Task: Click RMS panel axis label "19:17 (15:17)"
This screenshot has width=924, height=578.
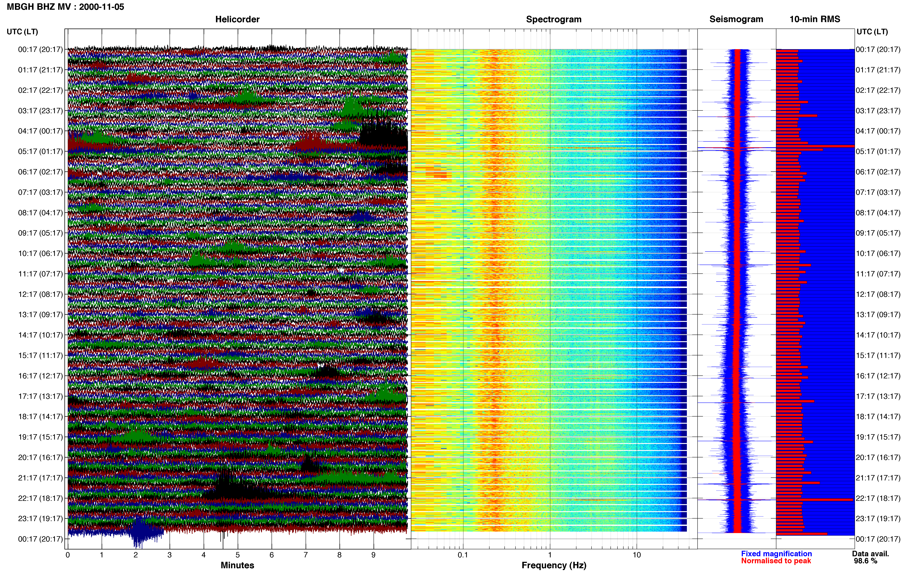Action: pyautogui.click(x=878, y=437)
